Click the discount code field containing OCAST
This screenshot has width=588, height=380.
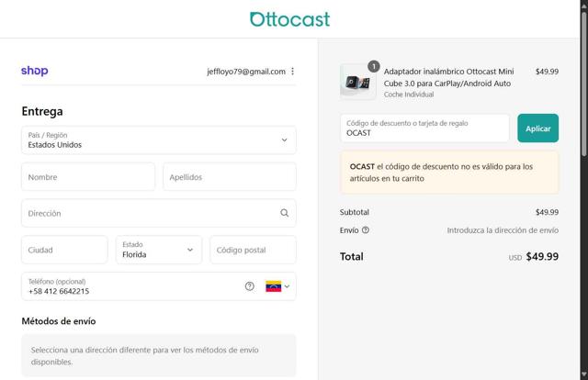click(x=424, y=129)
